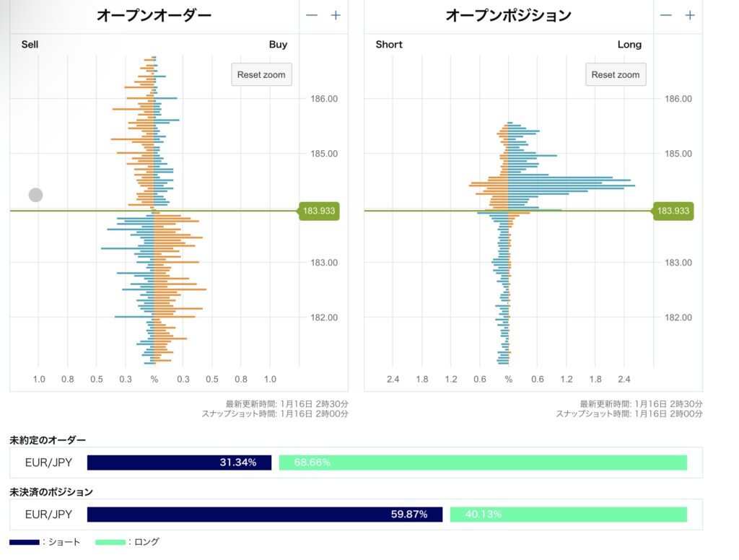739x560 pixels.
Task: Toggle the Buy side label on the orders chart
Action: tap(278, 44)
